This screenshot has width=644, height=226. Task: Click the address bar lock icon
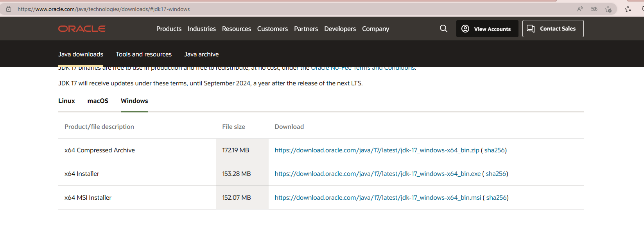point(9,9)
